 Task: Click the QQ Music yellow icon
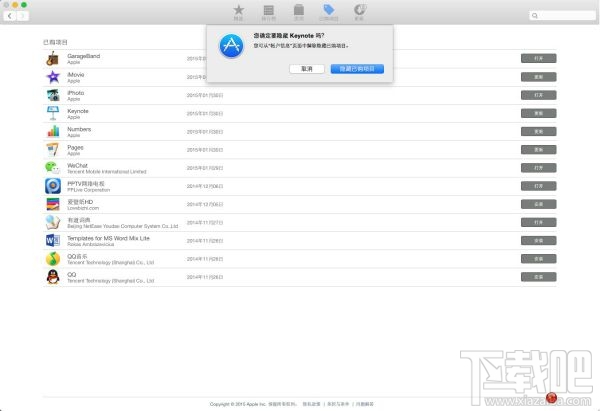point(53,259)
